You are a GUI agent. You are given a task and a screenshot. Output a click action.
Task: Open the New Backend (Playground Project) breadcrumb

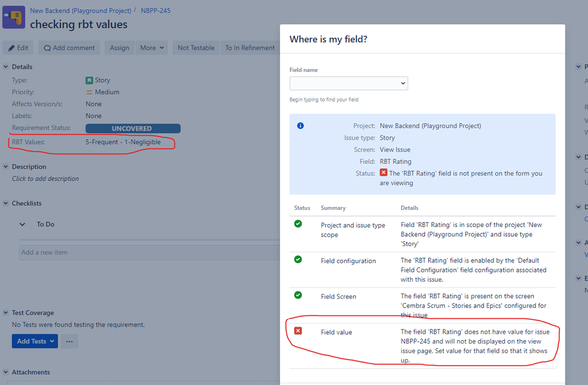pos(81,11)
